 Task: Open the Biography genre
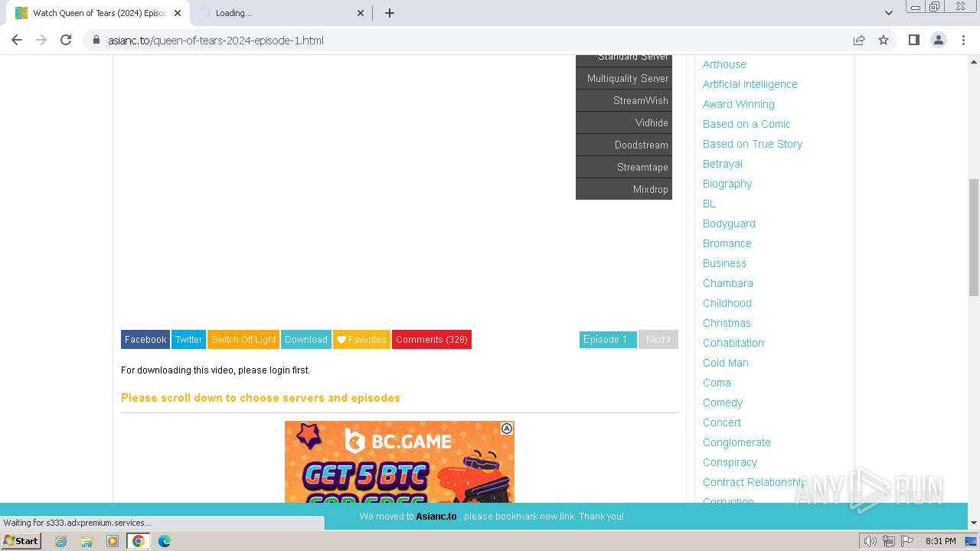(727, 184)
